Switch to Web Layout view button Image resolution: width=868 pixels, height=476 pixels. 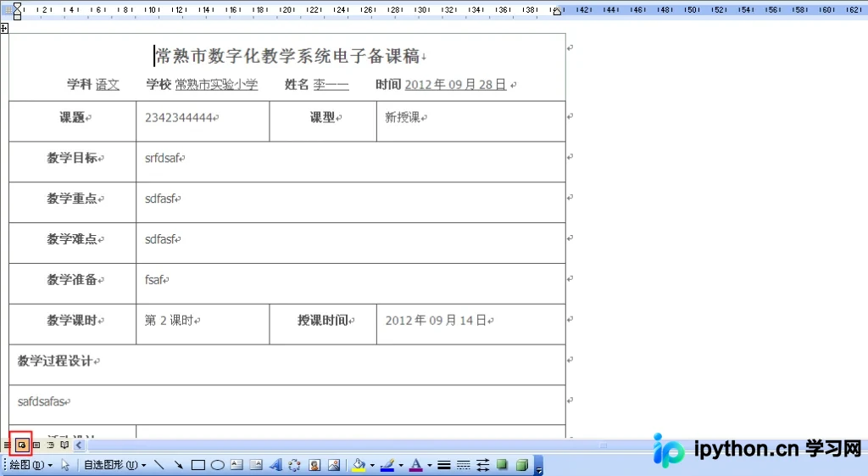tap(22, 445)
